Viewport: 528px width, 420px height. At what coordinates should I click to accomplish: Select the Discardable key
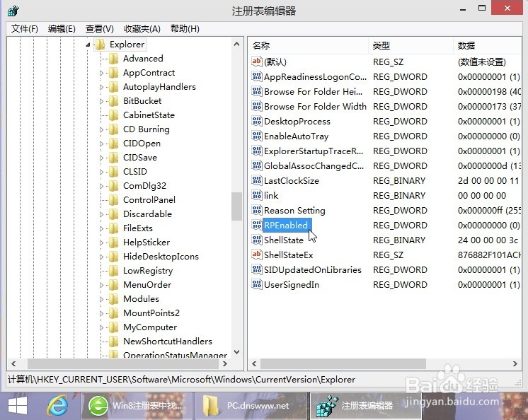tap(147, 214)
